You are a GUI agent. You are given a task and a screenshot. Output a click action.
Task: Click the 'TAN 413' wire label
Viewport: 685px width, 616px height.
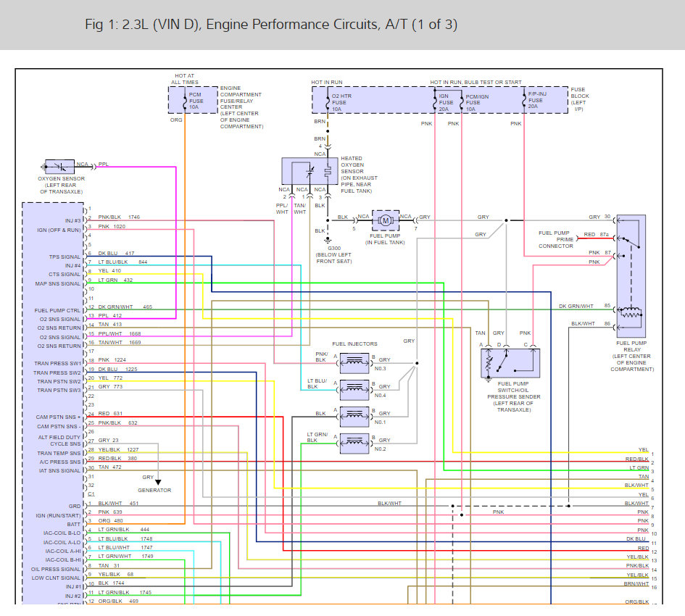(110, 324)
